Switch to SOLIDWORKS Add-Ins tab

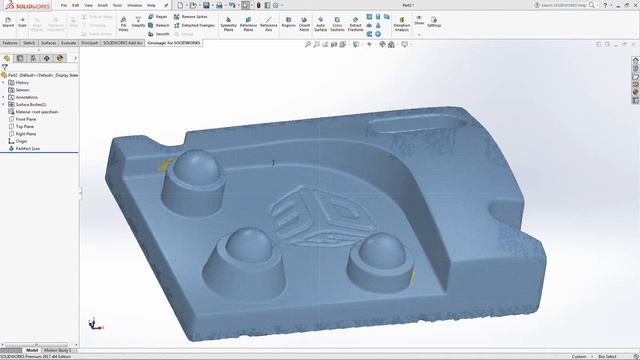[x=123, y=43]
